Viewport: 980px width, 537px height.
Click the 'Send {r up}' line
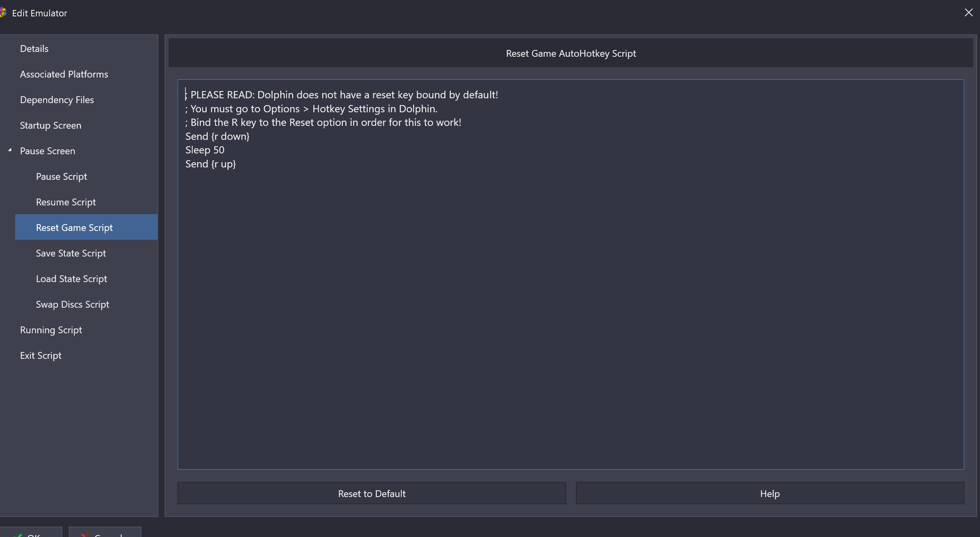(210, 164)
